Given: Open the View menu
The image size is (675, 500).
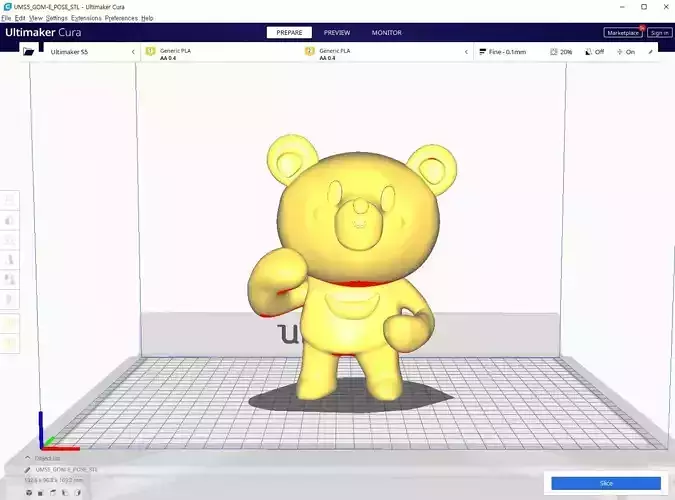Looking at the screenshot, I should (36, 18).
